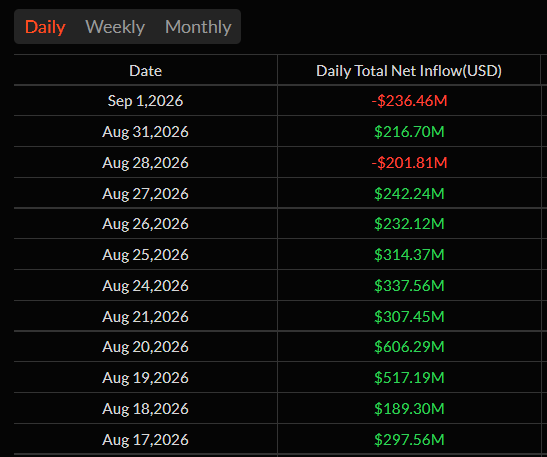Click the $242.24M net inflow value
This screenshot has width=547, height=457.
pyautogui.click(x=409, y=194)
